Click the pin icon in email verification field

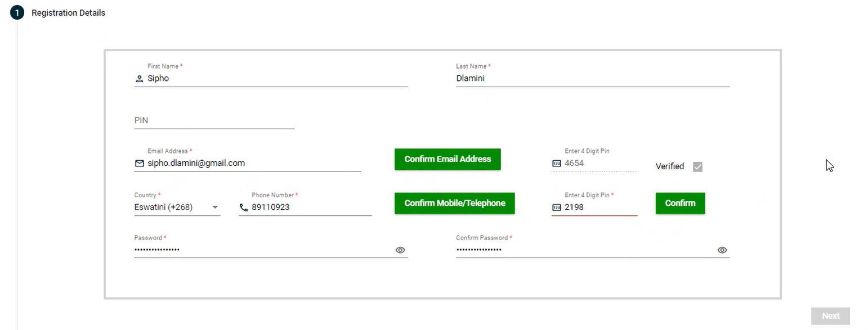tap(557, 164)
